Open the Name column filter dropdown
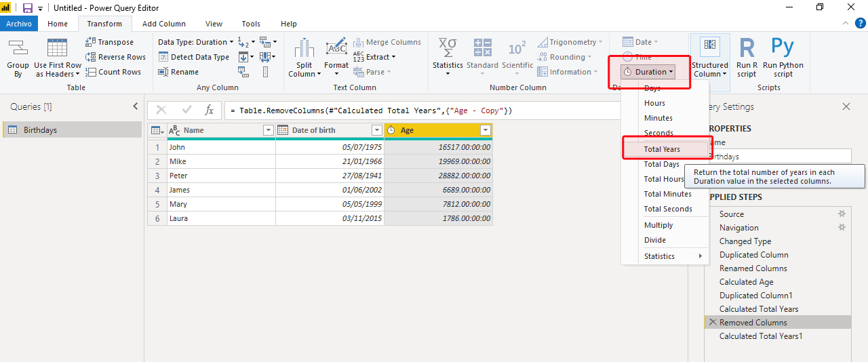Screen dimensions: 868x362 [268, 130]
